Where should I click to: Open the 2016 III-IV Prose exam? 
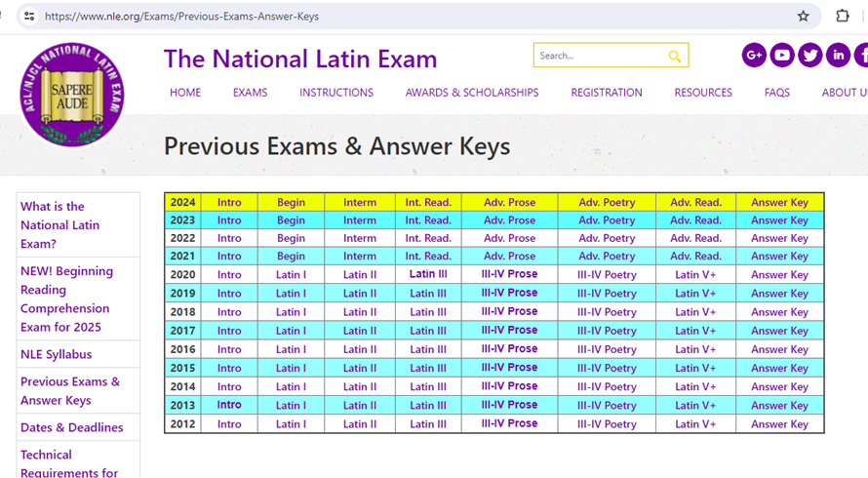(x=509, y=348)
